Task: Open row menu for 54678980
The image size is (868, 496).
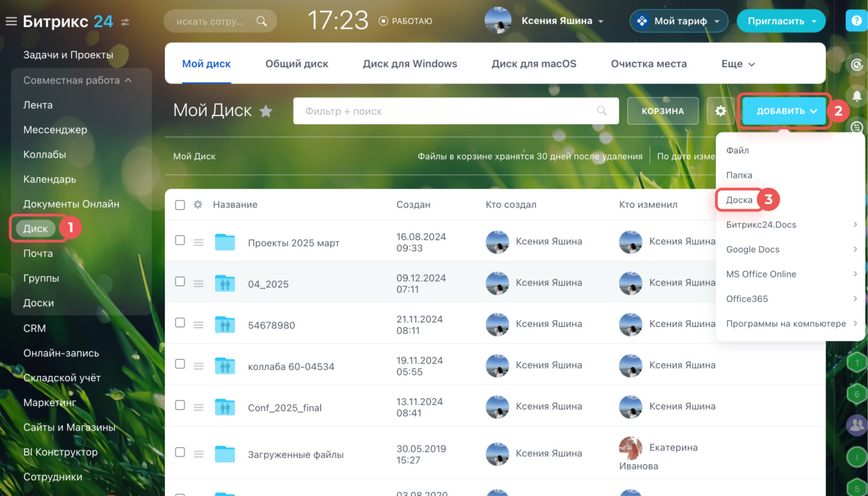Action: click(x=199, y=325)
